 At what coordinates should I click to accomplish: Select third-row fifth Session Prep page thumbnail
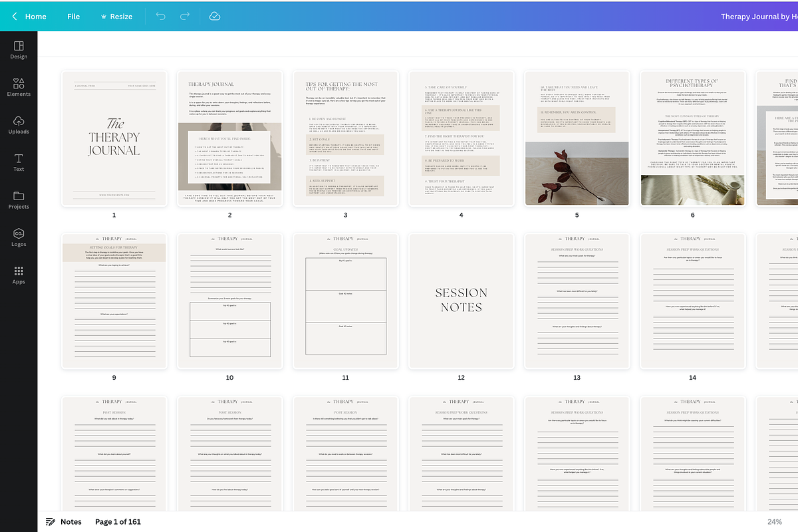pos(577,454)
